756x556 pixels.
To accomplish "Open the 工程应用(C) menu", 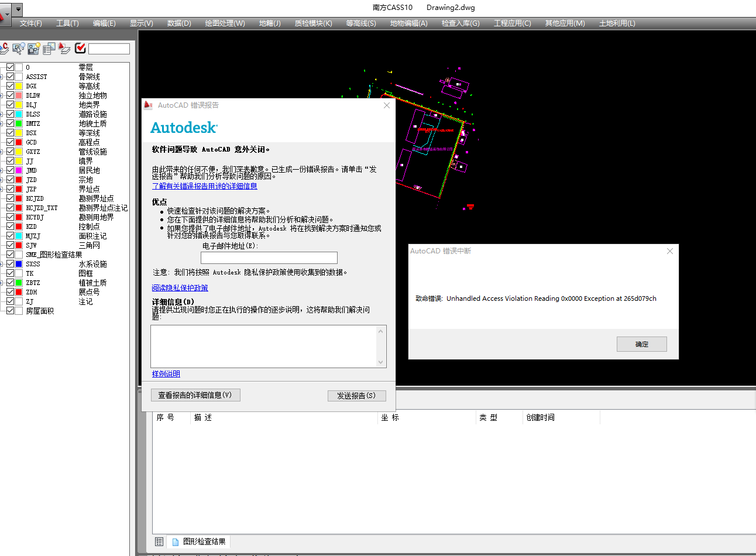I will coord(513,23).
